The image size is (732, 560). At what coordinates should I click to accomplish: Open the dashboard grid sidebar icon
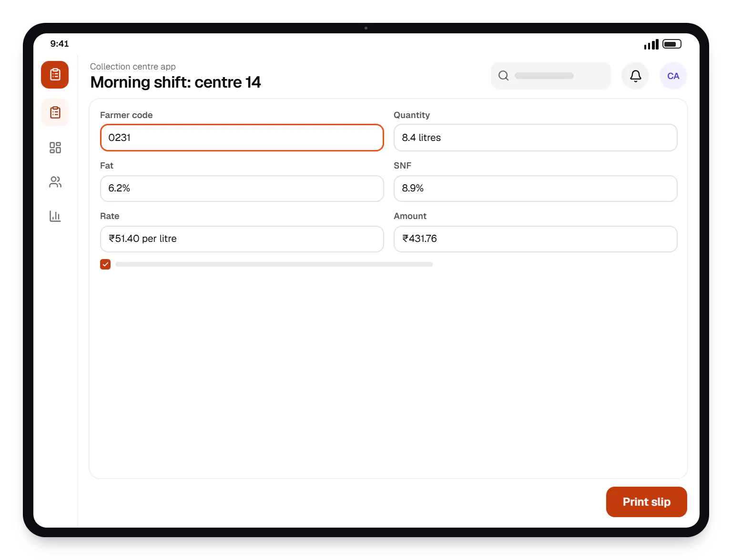tap(55, 148)
